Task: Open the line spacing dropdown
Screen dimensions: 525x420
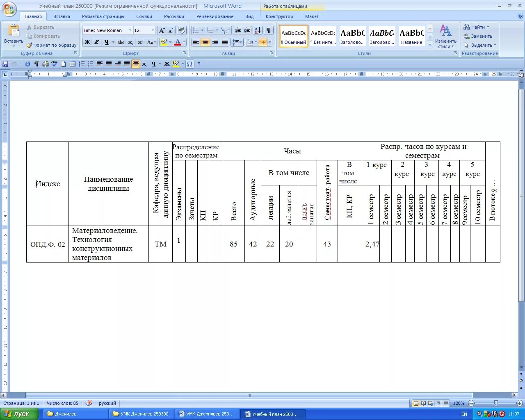Action: (x=237, y=42)
